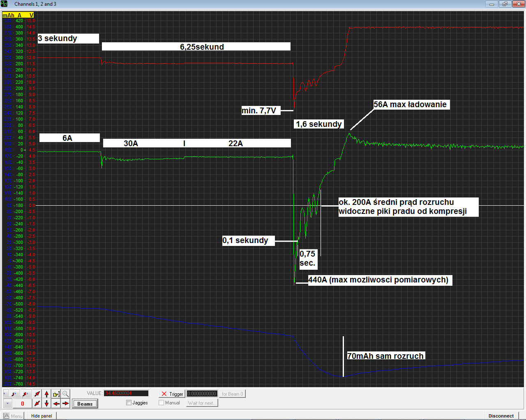This screenshot has height=420, width=526.
Task: Click the red left arrow icon
Action: (x=56, y=404)
